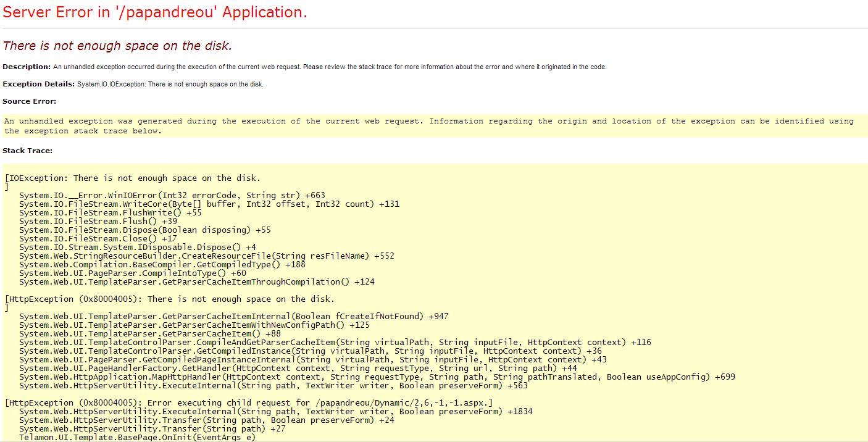Click the System.IO.FileStream.WriteCore stack line
Viewport: 868px width, 442px height.
click(x=209, y=204)
